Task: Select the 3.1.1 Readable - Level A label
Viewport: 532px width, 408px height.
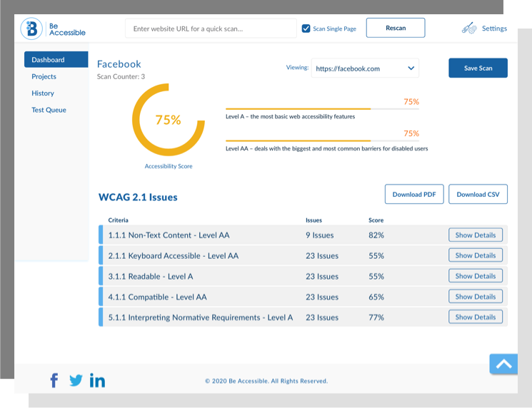Action: (x=151, y=276)
